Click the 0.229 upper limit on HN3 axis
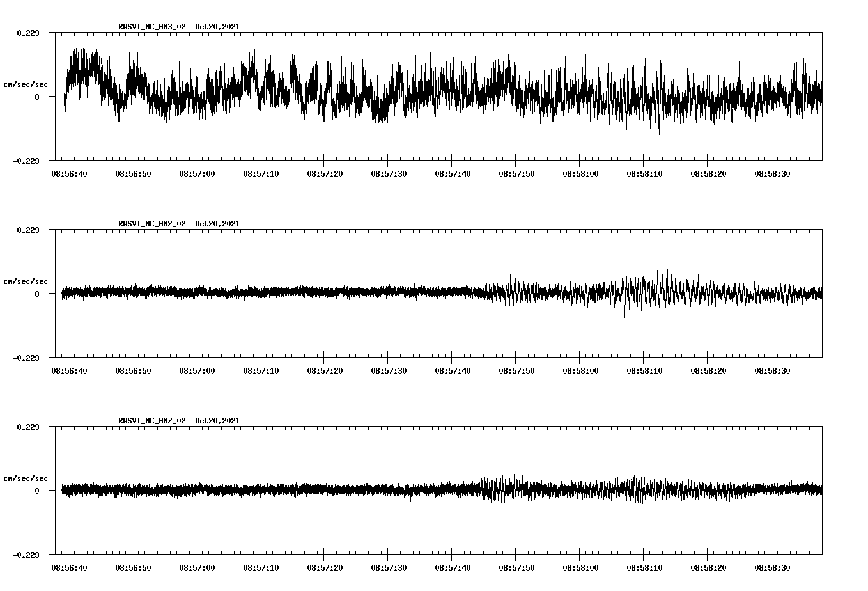The width and height of the screenshot is (868, 591). coord(27,33)
